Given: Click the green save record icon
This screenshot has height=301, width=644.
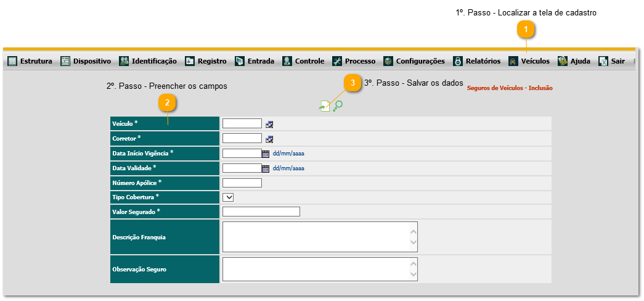Looking at the screenshot, I should pos(324,106).
